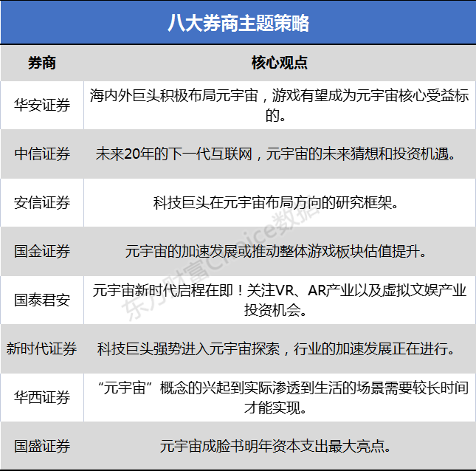Click the 安信证券 cell

pyautogui.click(x=42, y=202)
